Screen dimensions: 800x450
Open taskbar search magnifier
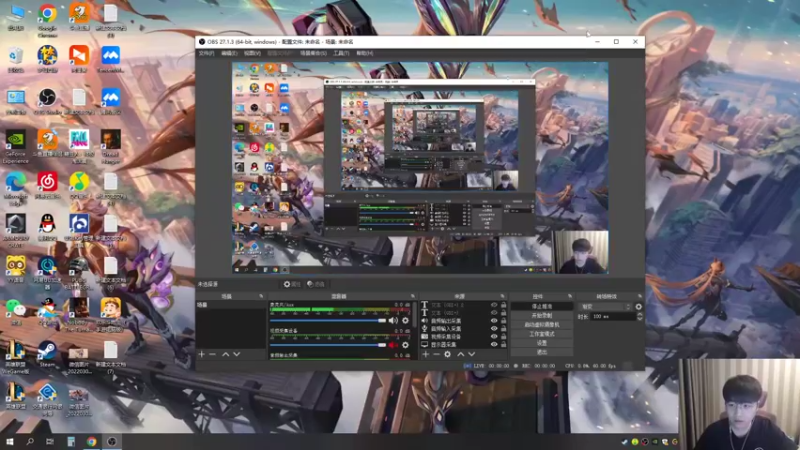click(x=30, y=441)
